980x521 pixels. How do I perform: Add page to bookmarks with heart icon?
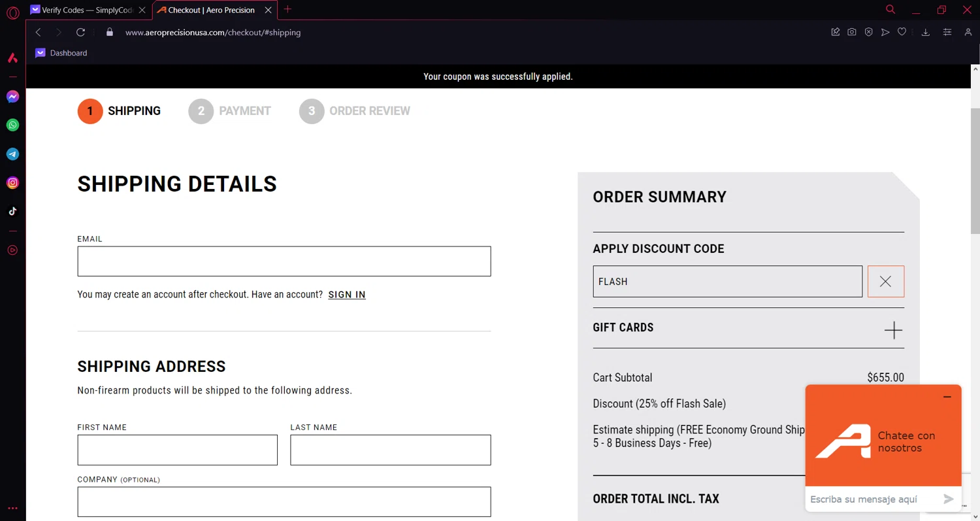tap(902, 32)
